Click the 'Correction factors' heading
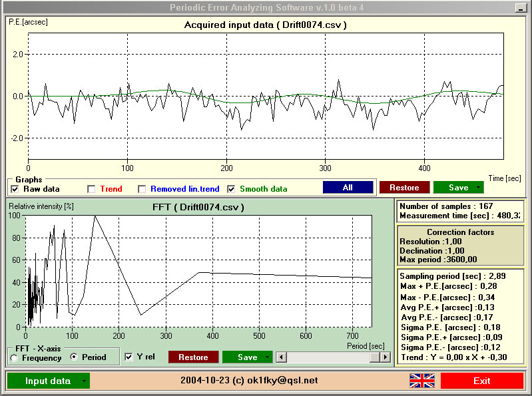532x396 pixels. 460,232
